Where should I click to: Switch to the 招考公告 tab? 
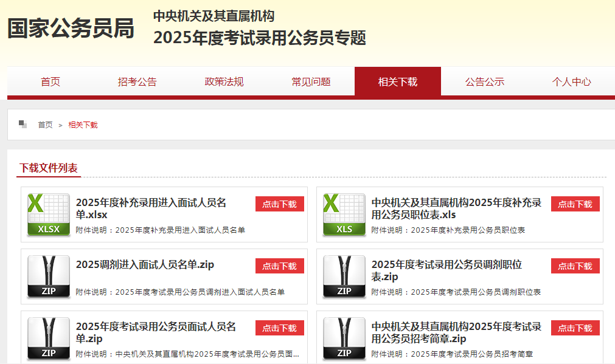coord(137,82)
